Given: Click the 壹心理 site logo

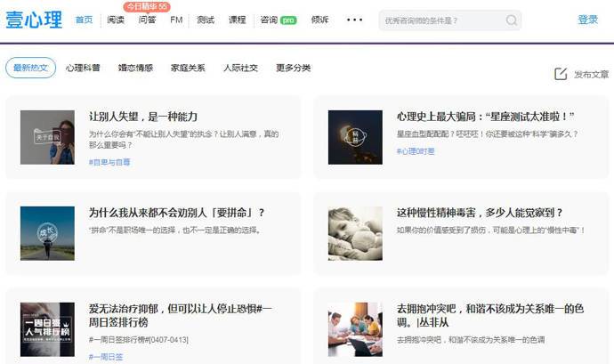Looking at the screenshot, I should (35, 20).
